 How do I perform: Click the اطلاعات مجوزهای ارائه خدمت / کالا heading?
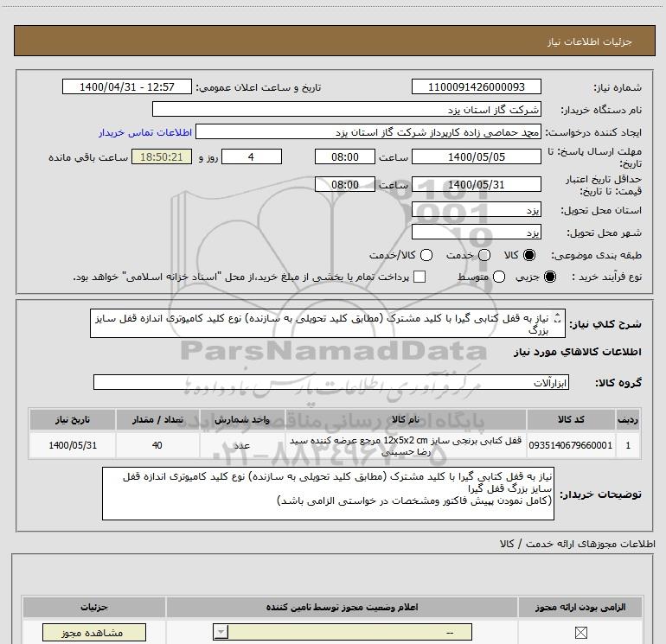577,544
